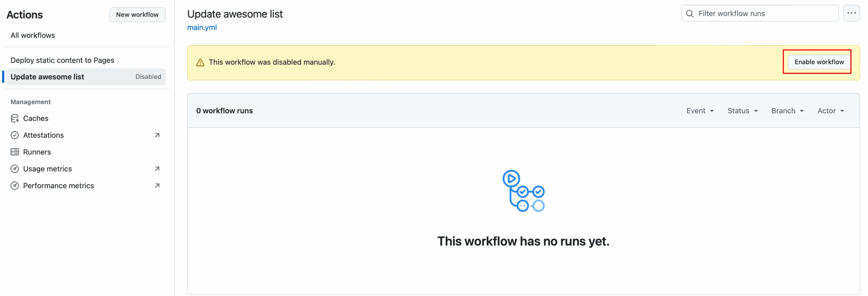The width and height of the screenshot is (868, 296).
Task: Click the Performance metrics gauge icon
Action: pos(15,186)
